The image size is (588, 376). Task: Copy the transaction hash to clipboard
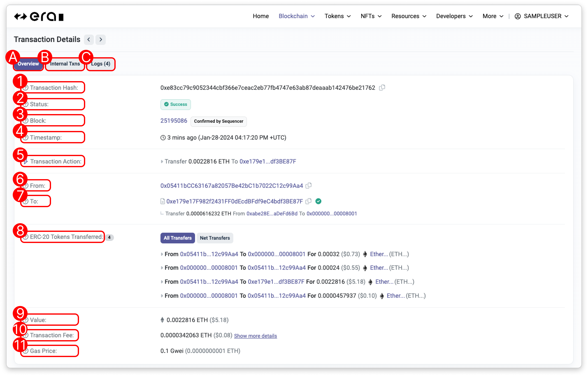pyautogui.click(x=382, y=88)
